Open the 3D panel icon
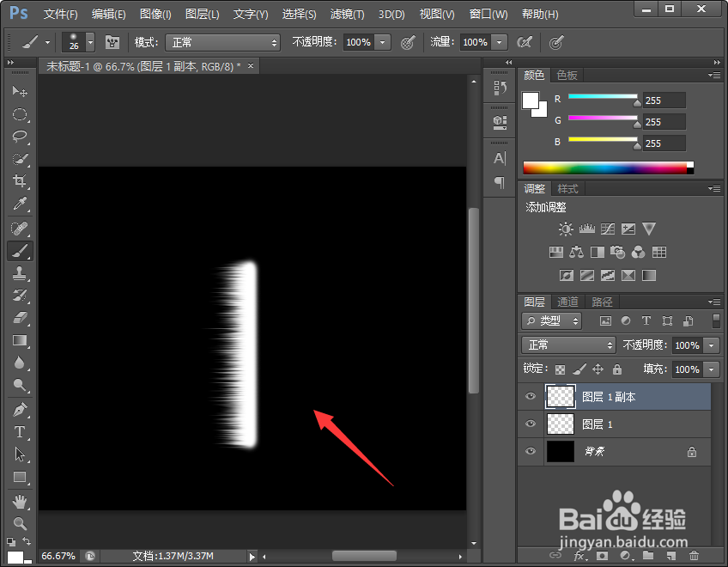This screenshot has width=728, height=567. tap(500, 122)
